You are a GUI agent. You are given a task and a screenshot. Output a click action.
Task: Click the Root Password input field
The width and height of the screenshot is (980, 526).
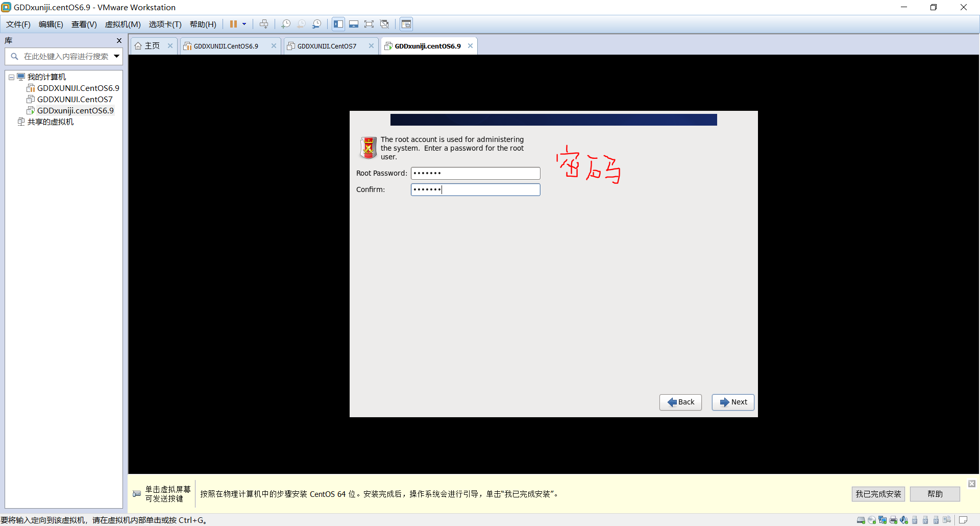tap(475, 173)
